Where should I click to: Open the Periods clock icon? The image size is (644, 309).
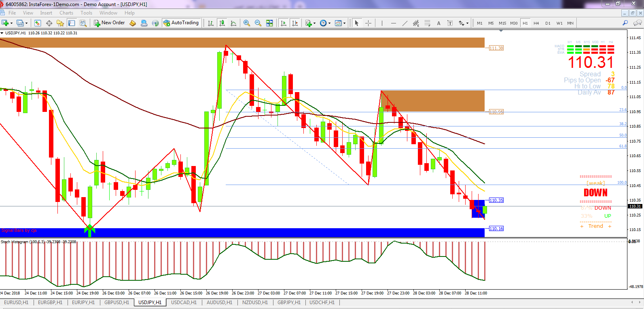[x=323, y=23]
